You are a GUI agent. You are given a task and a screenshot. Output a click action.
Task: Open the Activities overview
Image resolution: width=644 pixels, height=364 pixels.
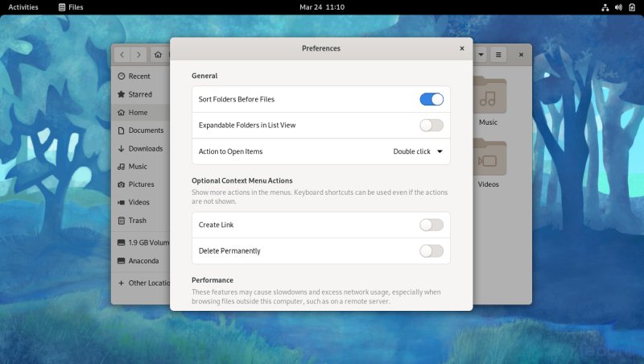(23, 7)
